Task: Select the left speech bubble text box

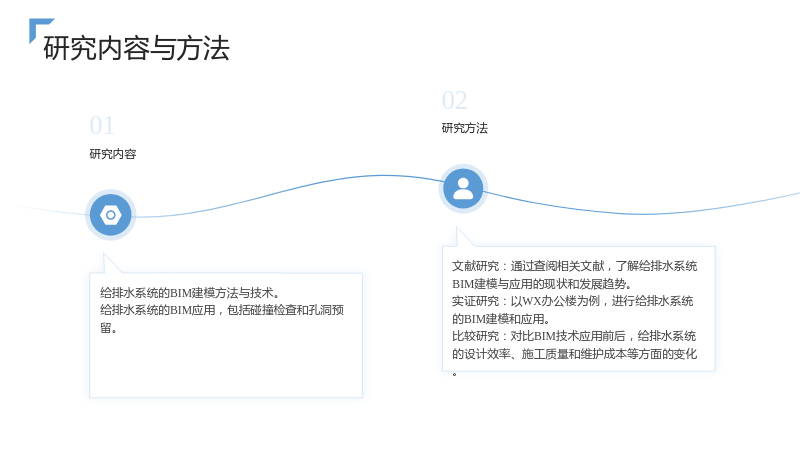Action: (226, 335)
